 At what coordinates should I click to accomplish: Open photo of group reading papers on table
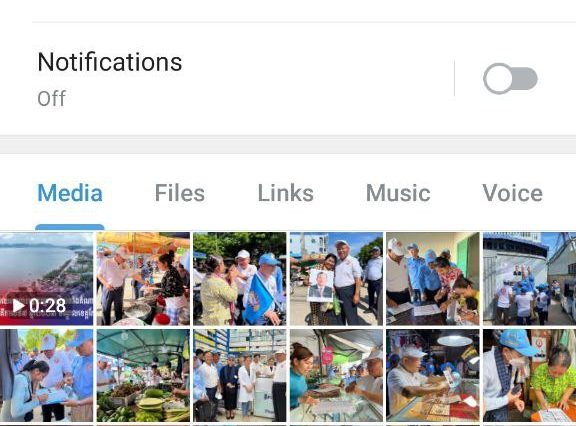coord(433,279)
